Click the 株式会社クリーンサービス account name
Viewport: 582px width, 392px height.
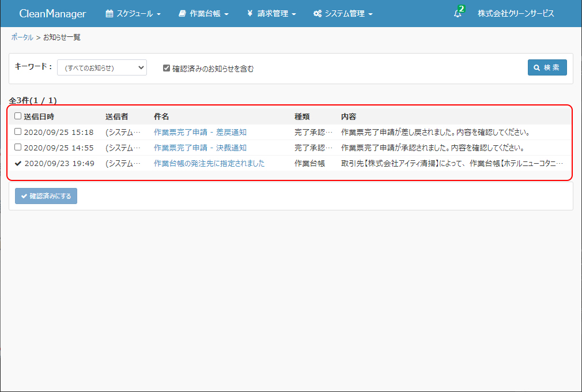(516, 14)
